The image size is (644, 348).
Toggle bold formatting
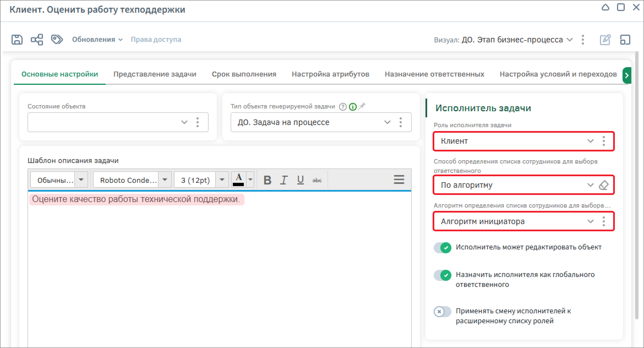pos(268,180)
